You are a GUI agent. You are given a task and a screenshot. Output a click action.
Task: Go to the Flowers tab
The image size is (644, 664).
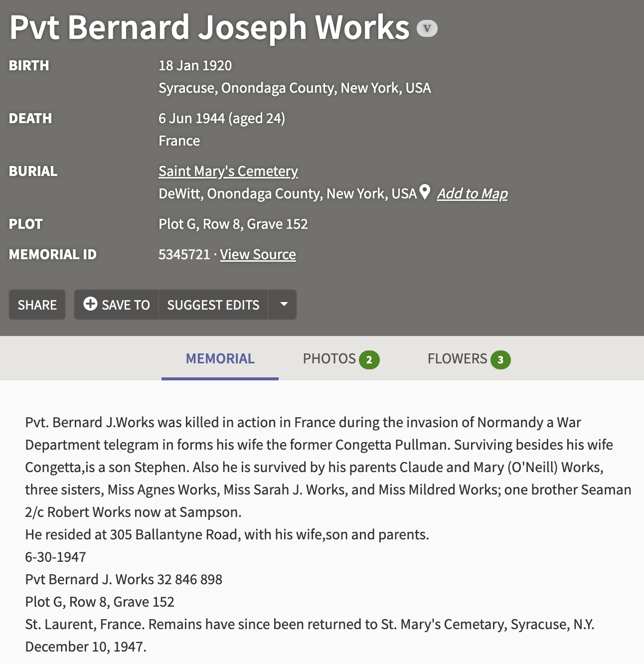click(x=457, y=359)
